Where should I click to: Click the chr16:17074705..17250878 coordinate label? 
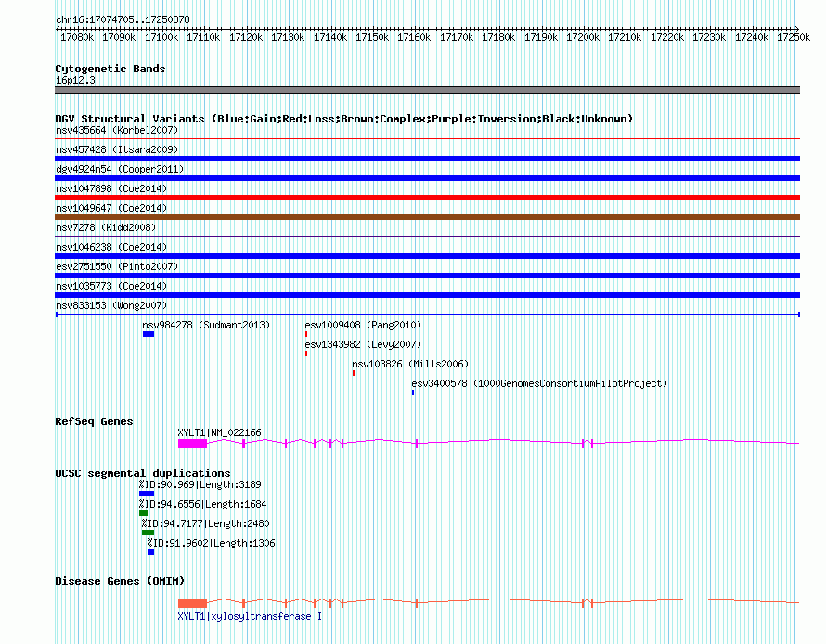(123, 19)
